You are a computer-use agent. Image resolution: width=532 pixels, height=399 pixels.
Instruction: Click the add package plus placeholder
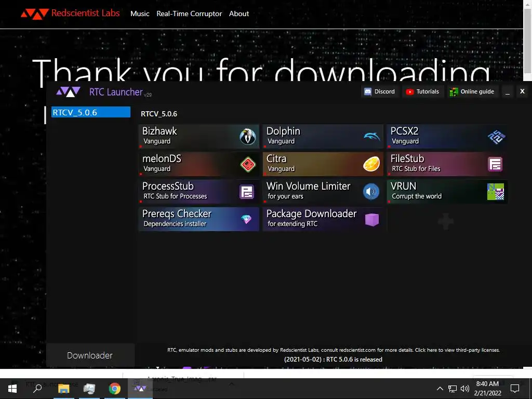click(x=446, y=221)
